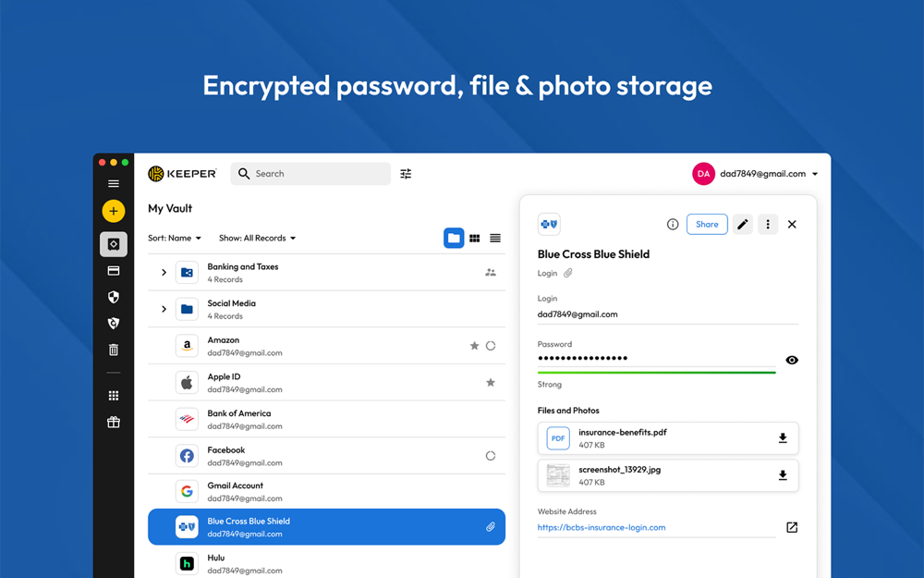Click the PDF file type icon
The image size is (924, 578).
tap(558, 438)
